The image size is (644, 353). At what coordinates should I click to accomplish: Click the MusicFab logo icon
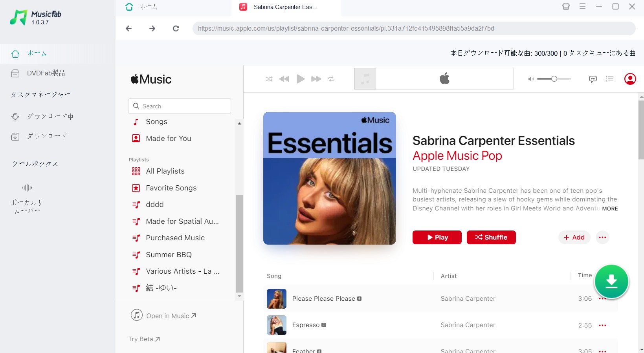(x=18, y=17)
